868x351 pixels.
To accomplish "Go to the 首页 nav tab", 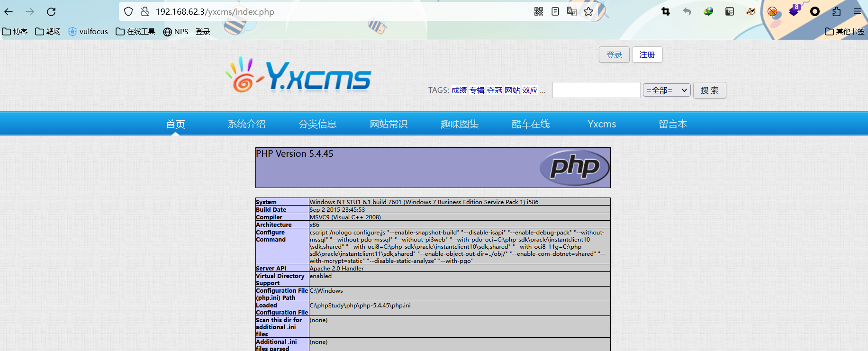I will point(176,124).
